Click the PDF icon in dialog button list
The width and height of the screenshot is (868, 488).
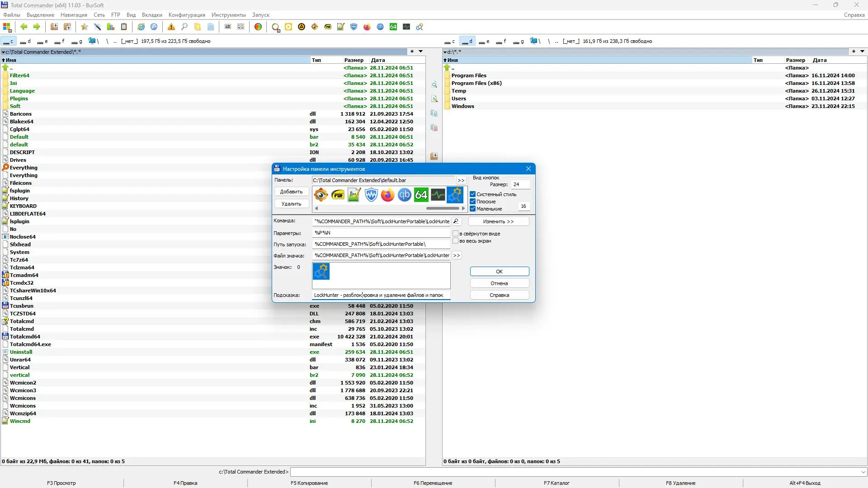click(x=338, y=195)
